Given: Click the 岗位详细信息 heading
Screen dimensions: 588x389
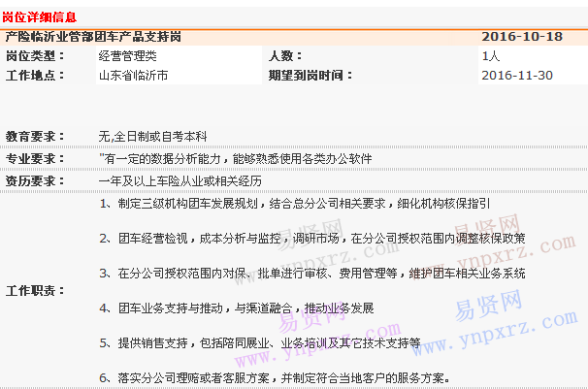Looking at the screenshot, I should click(x=40, y=17).
